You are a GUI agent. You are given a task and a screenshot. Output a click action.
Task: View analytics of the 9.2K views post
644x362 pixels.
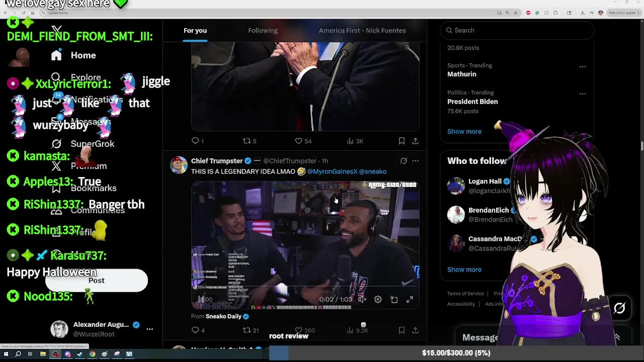pos(358,330)
